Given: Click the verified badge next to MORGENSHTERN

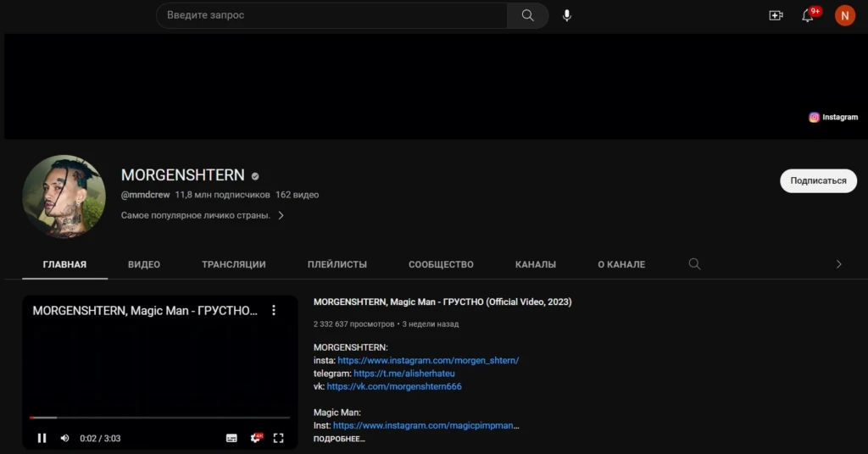Looking at the screenshot, I should click(255, 176).
